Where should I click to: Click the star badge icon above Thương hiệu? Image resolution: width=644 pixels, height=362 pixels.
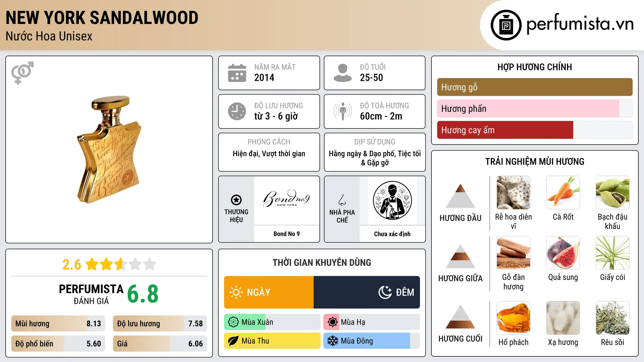236,200
